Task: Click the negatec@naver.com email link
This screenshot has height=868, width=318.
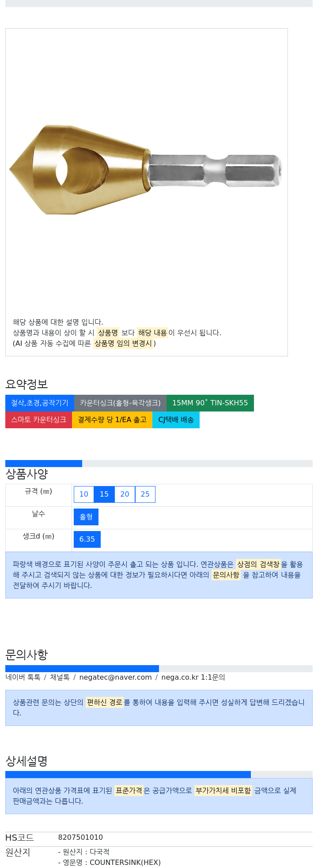Action: 115,677
